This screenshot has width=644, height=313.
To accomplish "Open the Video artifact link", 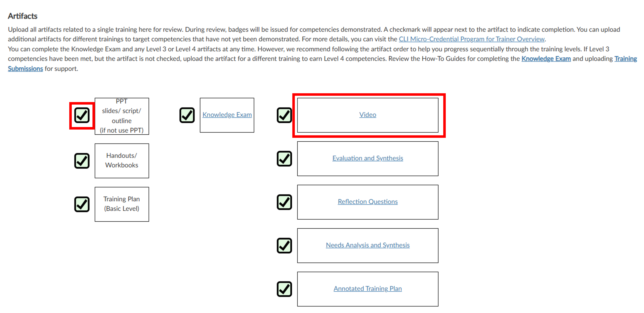I will pyautogui.click(x=368, y=115).
